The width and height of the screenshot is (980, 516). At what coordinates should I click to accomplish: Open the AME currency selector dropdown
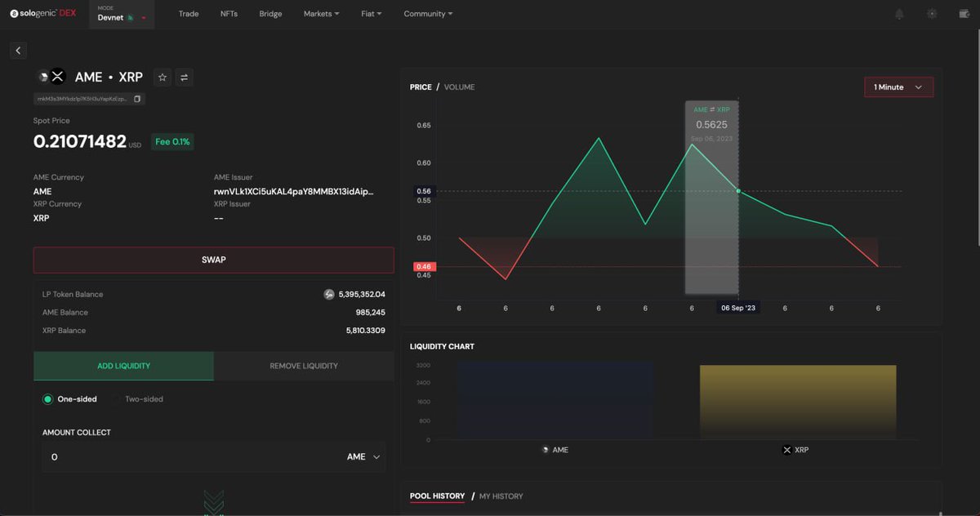(x=364, y=457)
